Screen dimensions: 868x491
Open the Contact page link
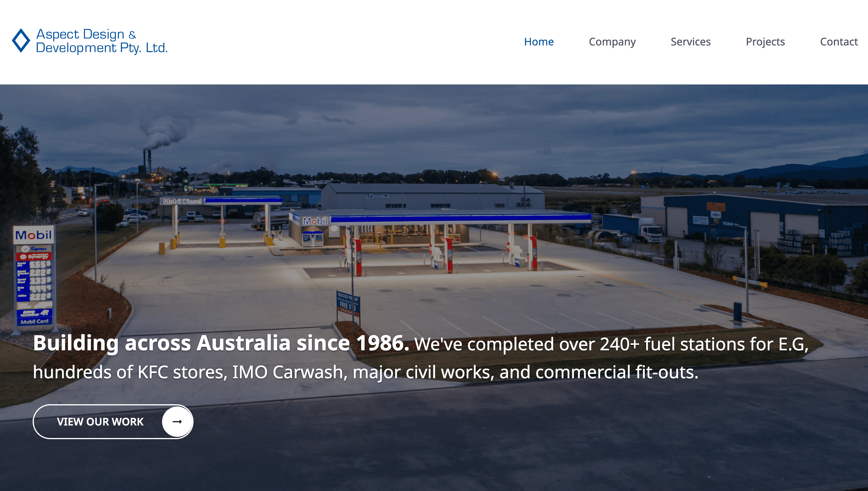pyautogui.click(x=839, y=42)
